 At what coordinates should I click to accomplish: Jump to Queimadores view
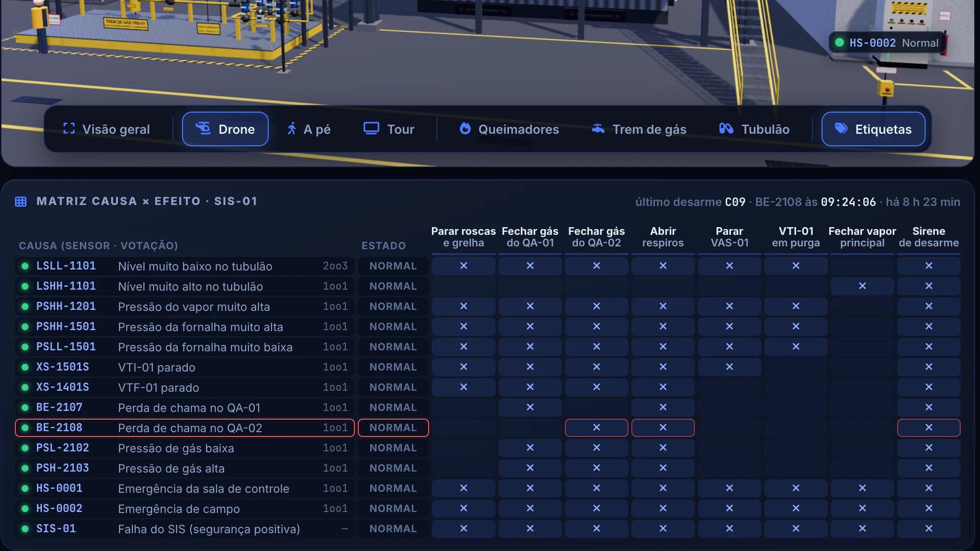coord(509,129)
